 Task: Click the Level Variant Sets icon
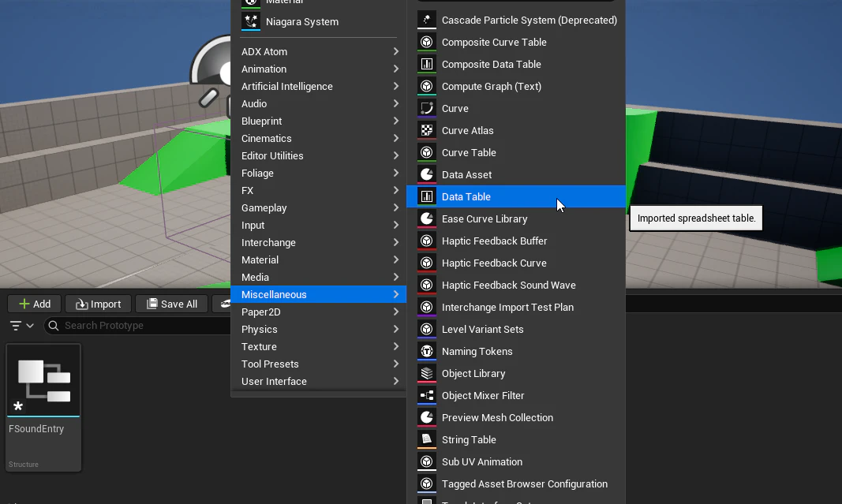click(426, 329)
